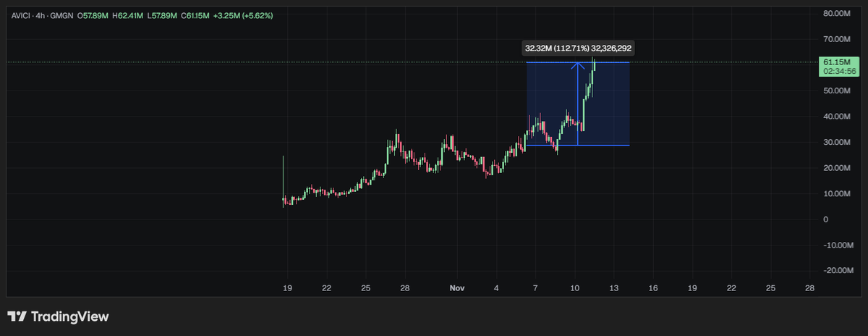Click the 16 date label on time axis

coord(653,288)
